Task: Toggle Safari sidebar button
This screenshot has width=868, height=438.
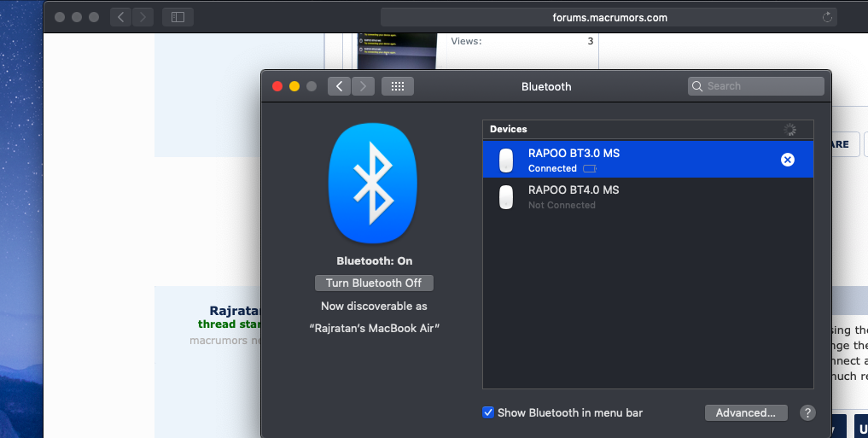Action: click(x=178, y=17)
